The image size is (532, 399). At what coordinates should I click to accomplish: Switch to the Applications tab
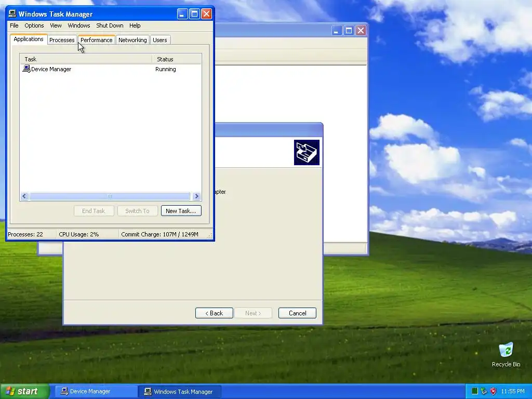click(29, 39)
